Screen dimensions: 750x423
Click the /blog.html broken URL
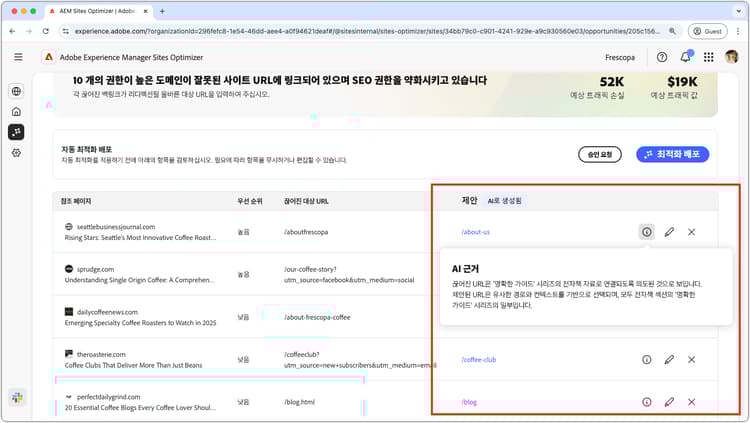299,402
